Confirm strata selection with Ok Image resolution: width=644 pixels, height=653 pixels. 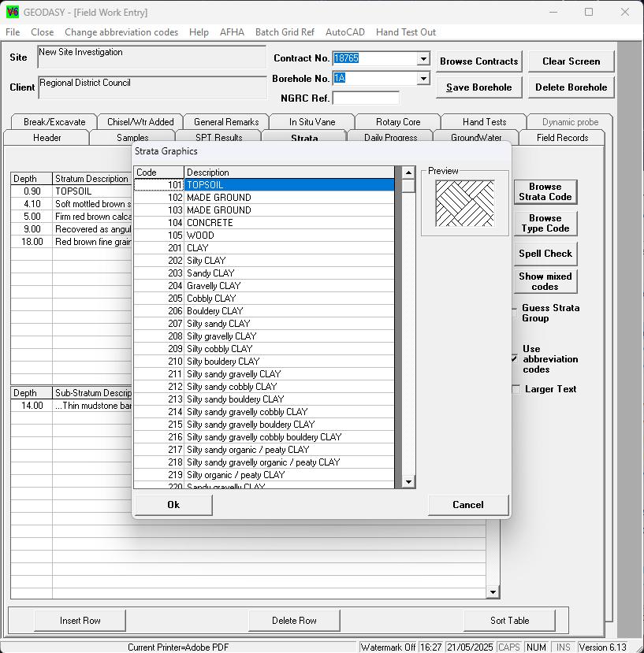[x=173, y=505]
